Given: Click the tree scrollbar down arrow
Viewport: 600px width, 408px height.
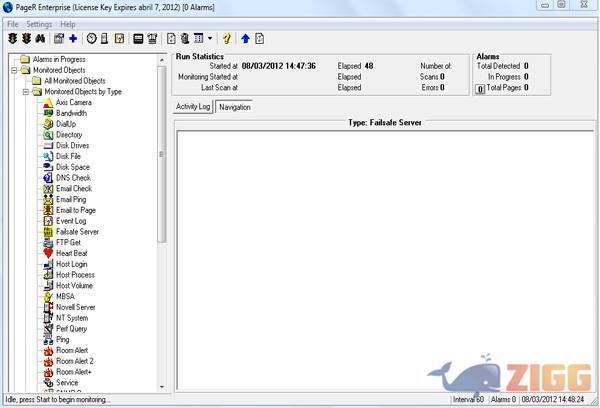Looking at the screenshot, I should coord(162,387).
